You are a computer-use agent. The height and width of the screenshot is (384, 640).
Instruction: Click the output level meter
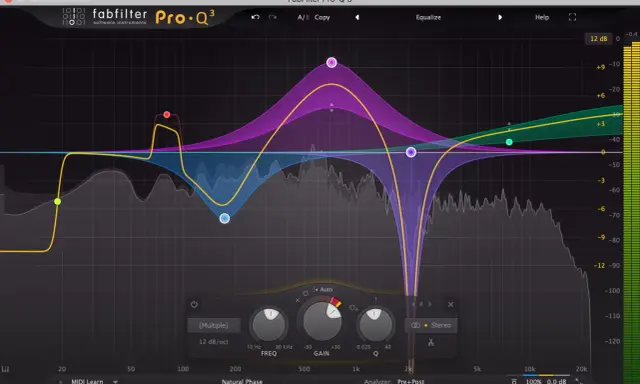(x=631, y=212)
